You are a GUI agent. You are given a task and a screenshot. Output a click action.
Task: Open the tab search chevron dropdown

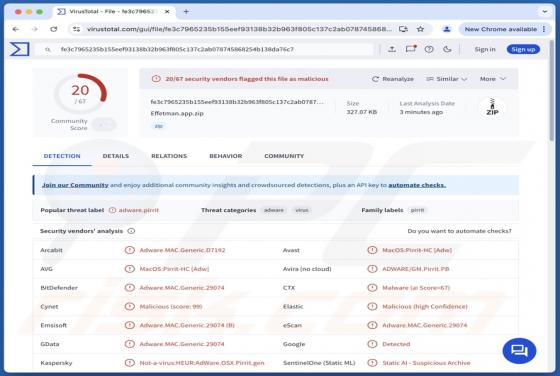(545, 11)
